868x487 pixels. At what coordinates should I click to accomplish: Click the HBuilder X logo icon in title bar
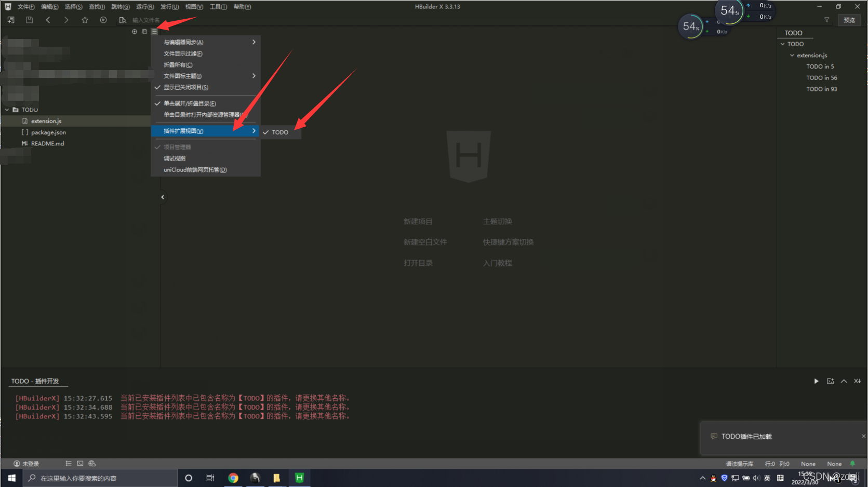point(8,6)
